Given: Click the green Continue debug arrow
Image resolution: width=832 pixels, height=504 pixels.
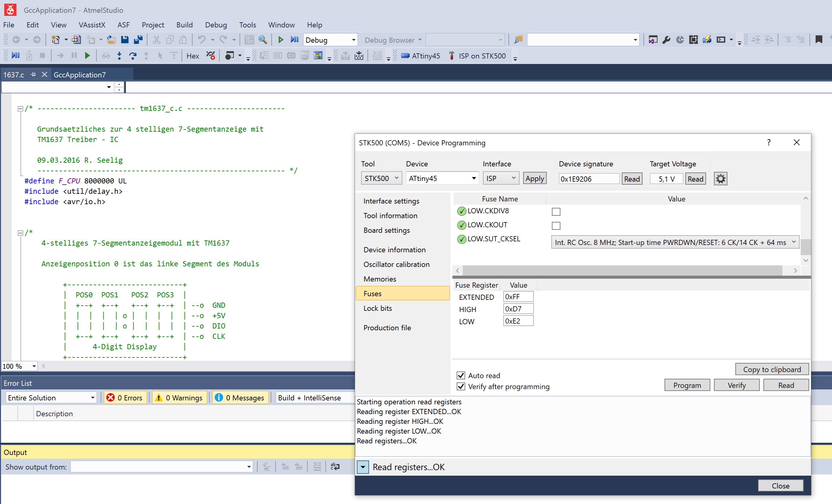Looking at the screenshot, I should 87,56.
